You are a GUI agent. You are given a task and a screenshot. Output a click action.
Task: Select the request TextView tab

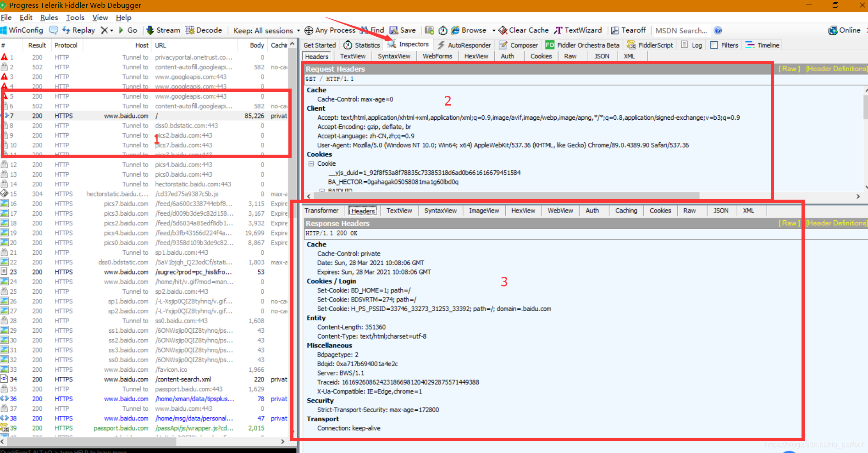tap(353, 56)
